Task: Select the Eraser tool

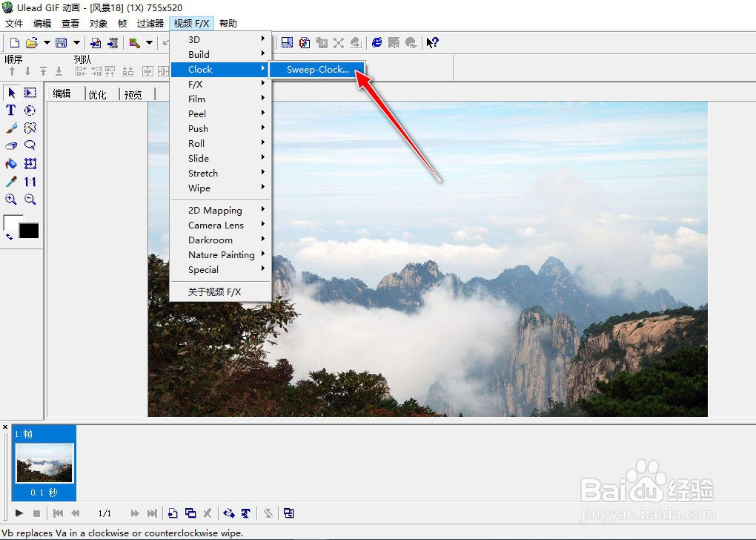Action: (11, 145)
